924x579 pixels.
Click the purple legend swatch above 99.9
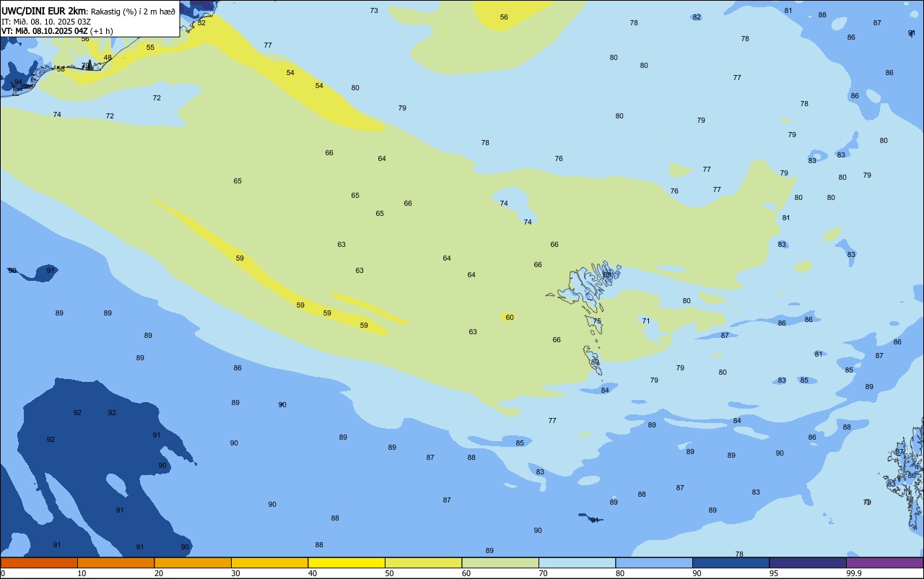884,562
